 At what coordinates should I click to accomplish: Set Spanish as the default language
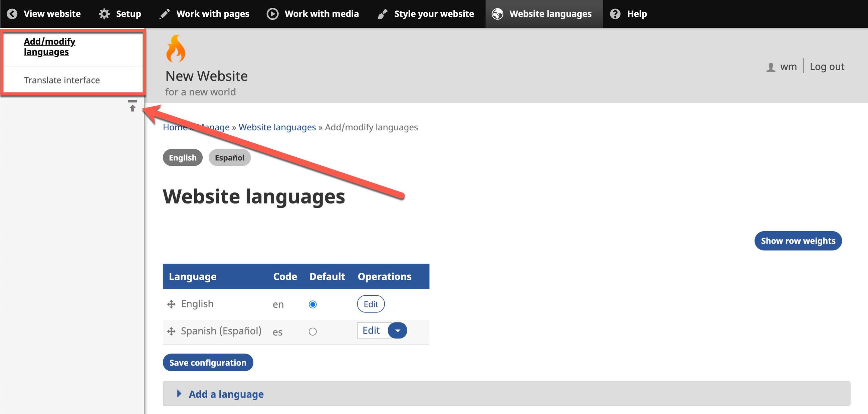point(312,331)
